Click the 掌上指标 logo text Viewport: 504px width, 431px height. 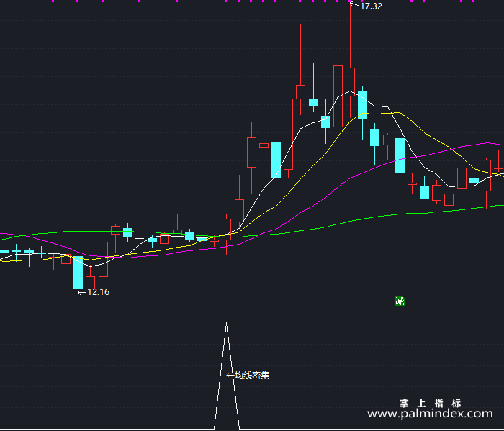pyautogui.click(x=431, y=403)
